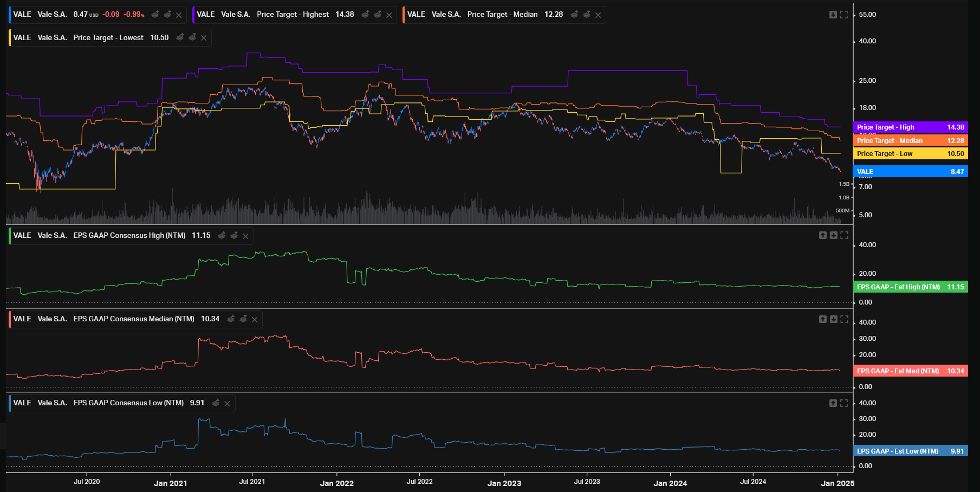Move the main price pane down
The image size is (980, 492).
833,15
